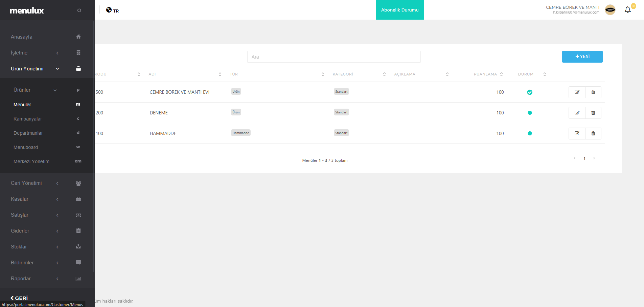This screenshot has height=307, width=644.
Task: Click the previous page arrow
Action: pos(575,158)
